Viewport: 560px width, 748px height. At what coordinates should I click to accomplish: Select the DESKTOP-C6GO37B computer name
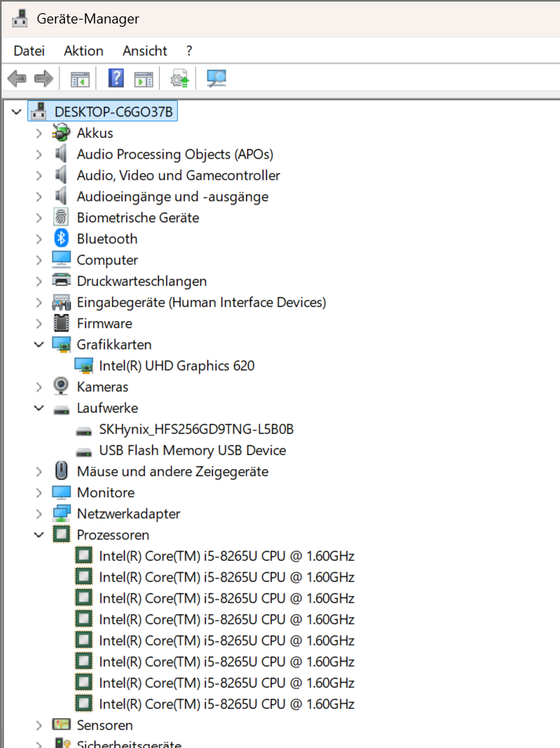(x=114, y=112)
